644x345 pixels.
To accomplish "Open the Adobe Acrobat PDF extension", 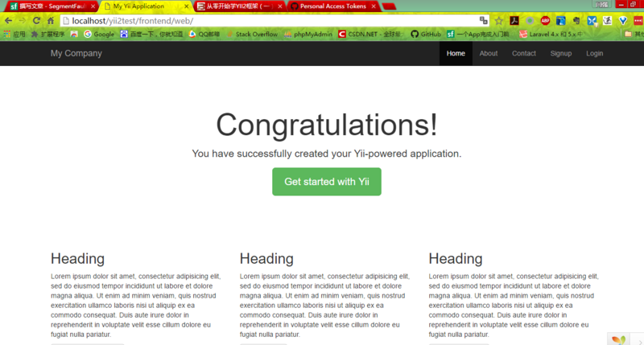I will pyautogui.click(x=514, y=21).
